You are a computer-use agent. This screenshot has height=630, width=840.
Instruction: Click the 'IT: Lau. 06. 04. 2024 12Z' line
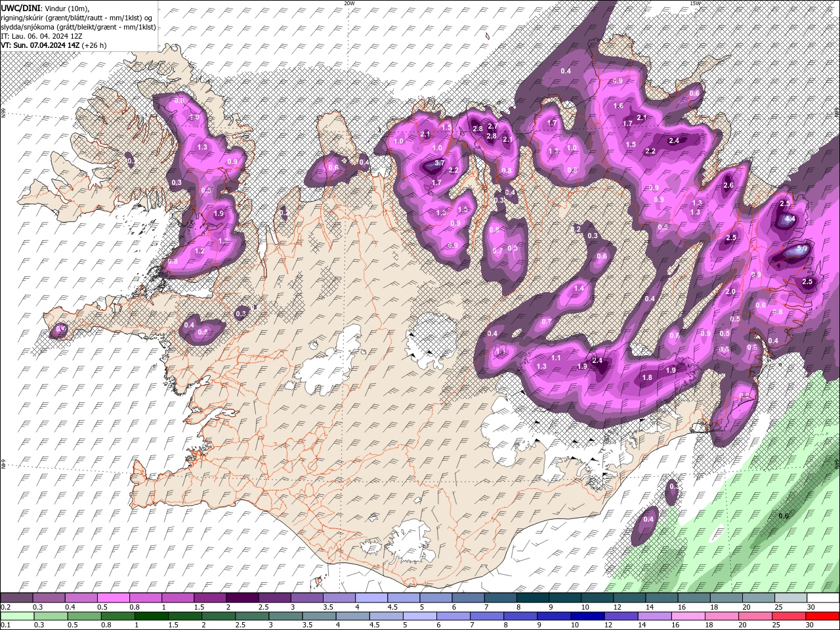point(41,36)
